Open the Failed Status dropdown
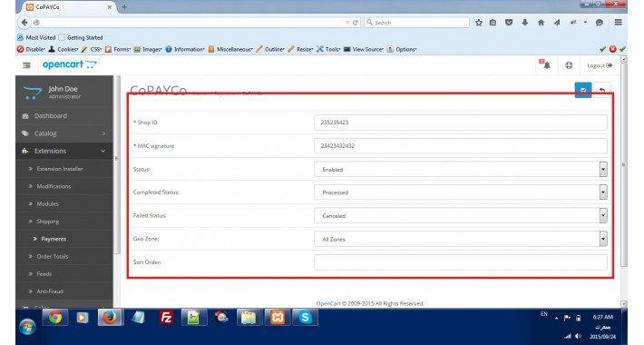Image resolution: width=644 pixels, height=345 pixels. (x=461, y=215)
